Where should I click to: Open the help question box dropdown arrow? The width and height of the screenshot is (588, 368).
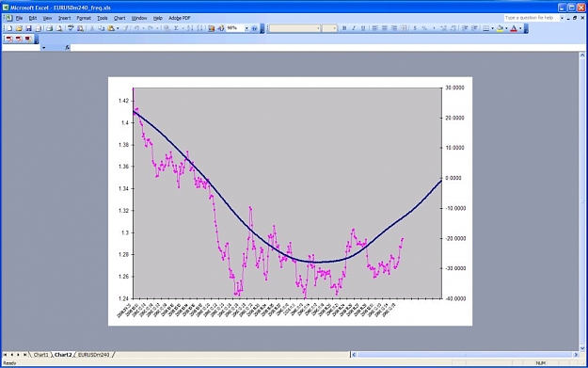(562, 18)
